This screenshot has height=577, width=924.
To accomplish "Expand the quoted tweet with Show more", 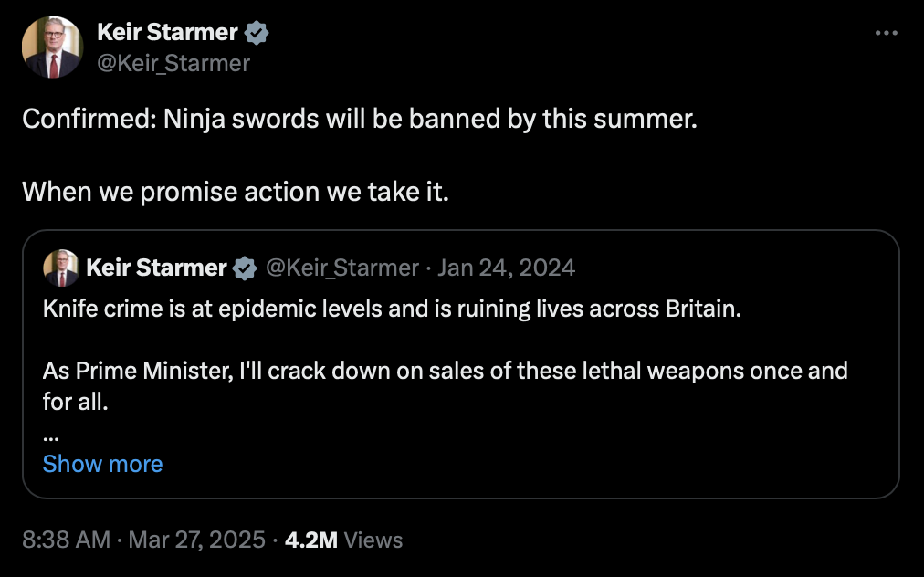I will (x=102, y=464).
